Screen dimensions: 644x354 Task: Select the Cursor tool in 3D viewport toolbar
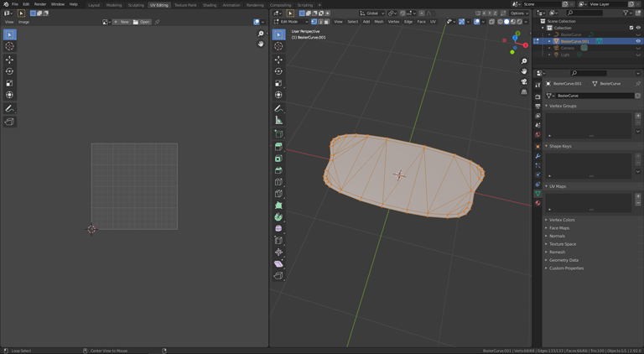[278, 46]
